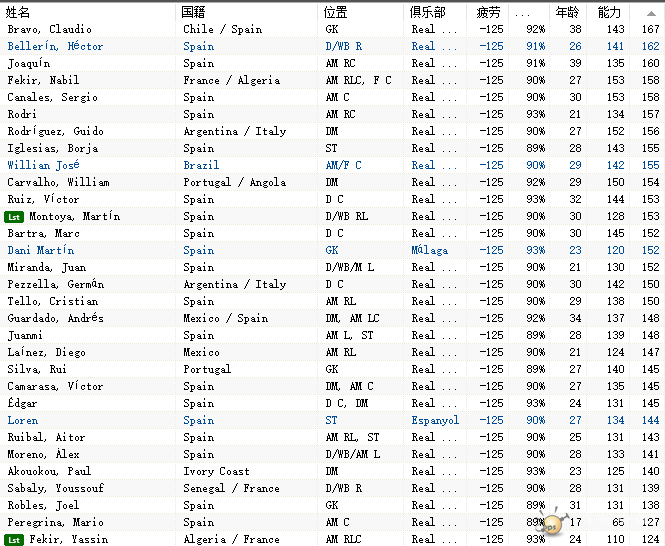
Task: Click the Lst badge beside Montoya, Martín
Action: point(14,217)
